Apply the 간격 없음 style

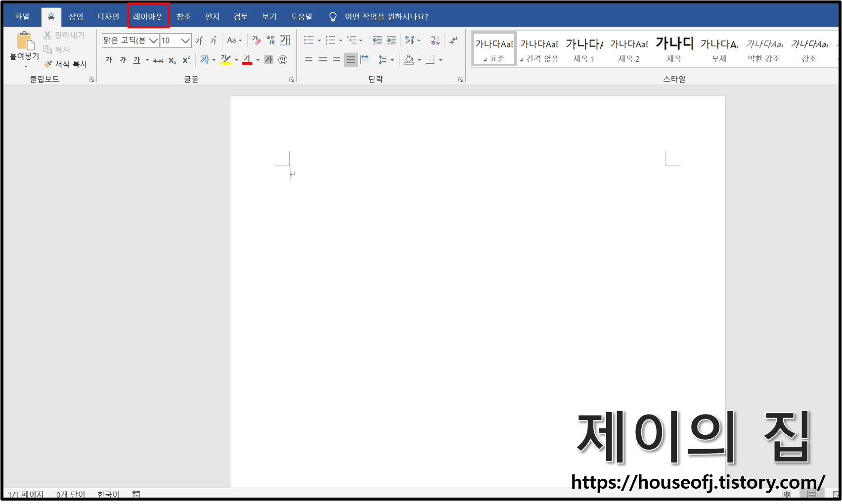click(539, 49)
